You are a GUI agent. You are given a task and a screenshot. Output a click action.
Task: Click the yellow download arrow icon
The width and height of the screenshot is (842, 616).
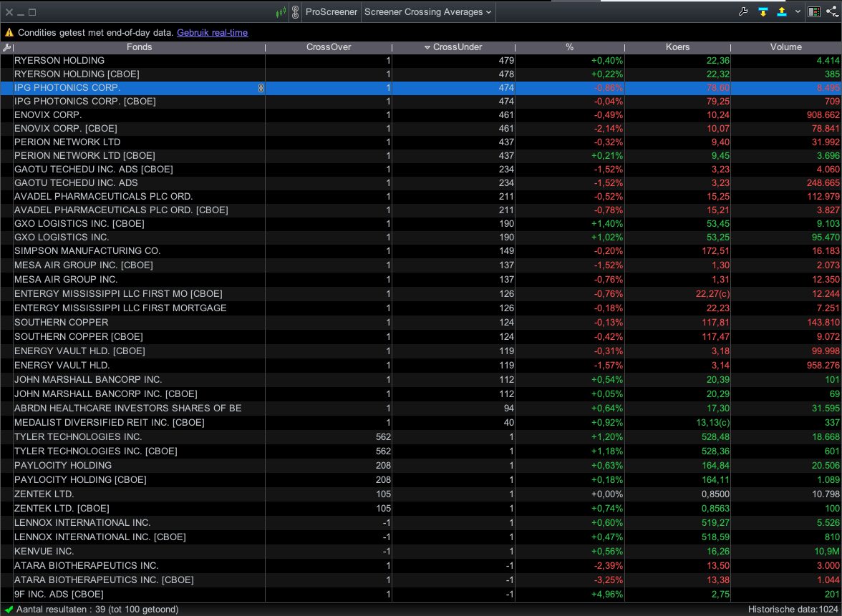tap(763, 11)
